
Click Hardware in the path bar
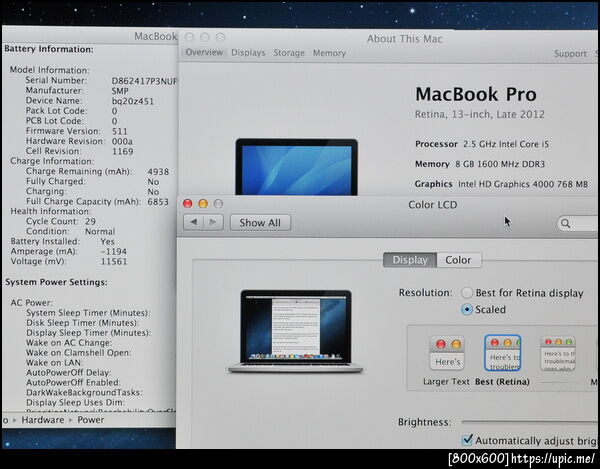[43, 420]
